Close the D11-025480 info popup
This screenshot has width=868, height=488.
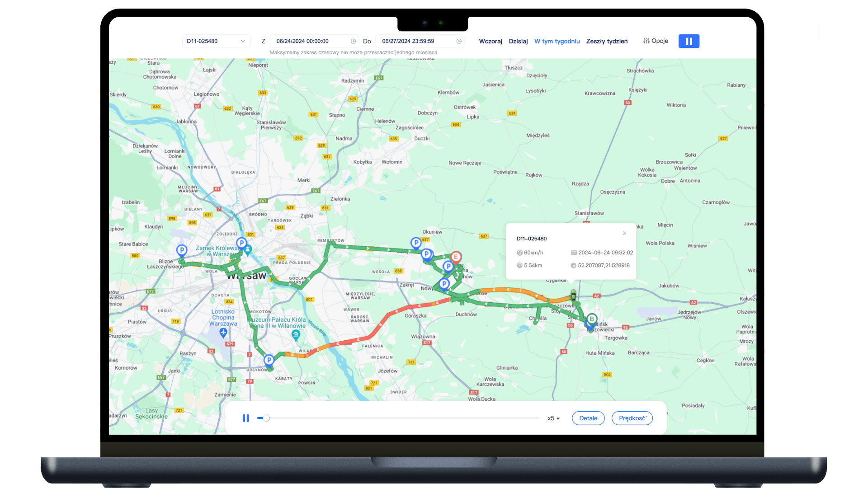pos(624,233)
